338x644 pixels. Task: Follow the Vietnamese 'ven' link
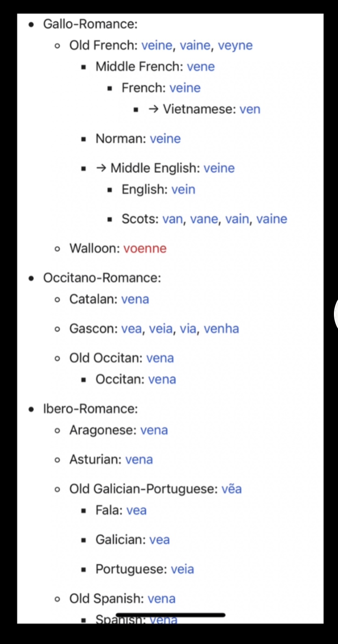pos(250,109)
